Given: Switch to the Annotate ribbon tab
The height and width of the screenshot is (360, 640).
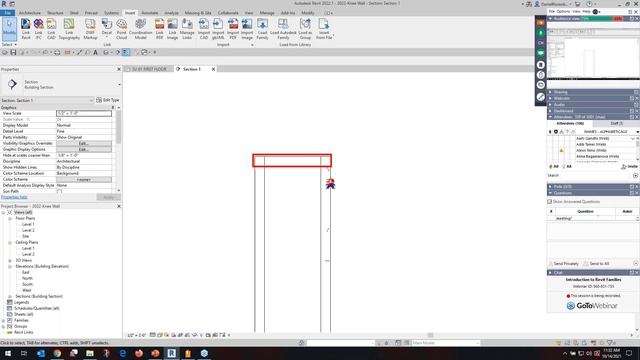Looking at the screenshot, I should 150,13.
